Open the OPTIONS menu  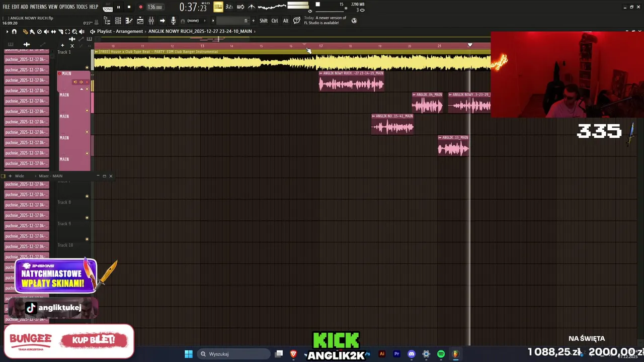(x=67, y=7)
